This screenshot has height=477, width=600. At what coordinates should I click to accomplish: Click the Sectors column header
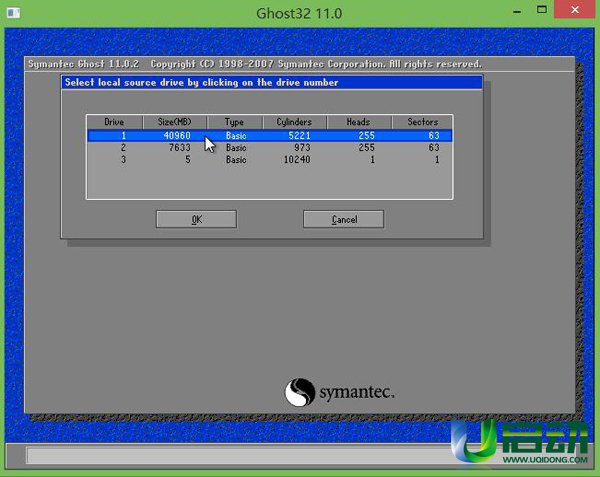click(422, 122)
